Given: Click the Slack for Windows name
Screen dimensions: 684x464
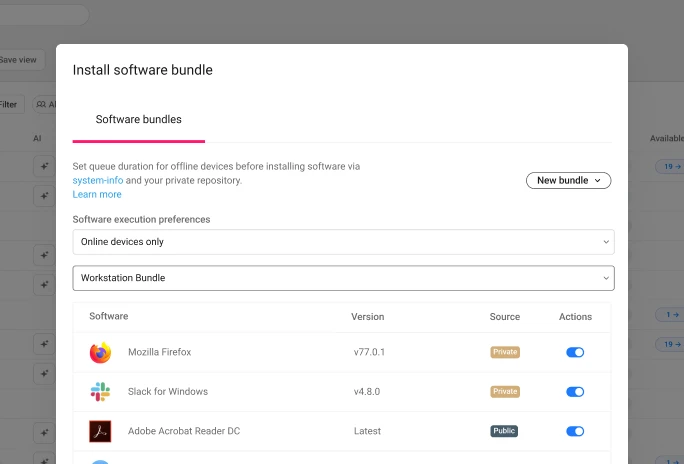Looking at the screenshot, I should click(x=168, y=392).
